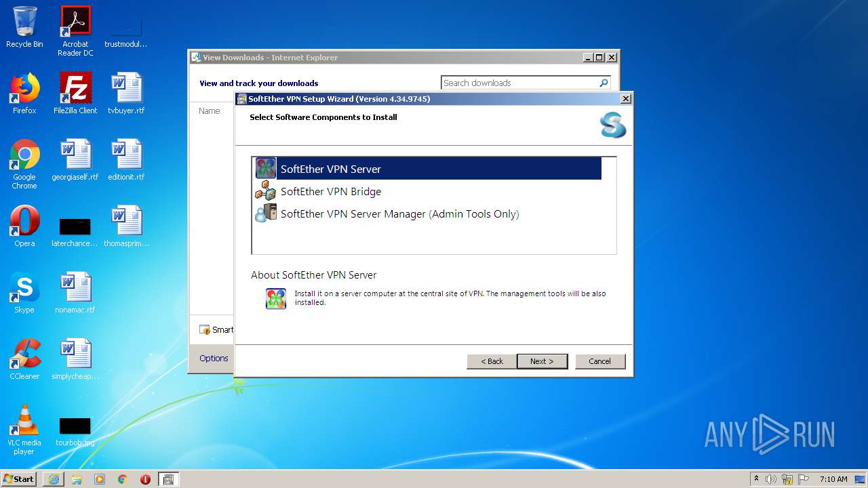Open Firefox desktop shortcut
868x488 pixels.
point(24,94)
